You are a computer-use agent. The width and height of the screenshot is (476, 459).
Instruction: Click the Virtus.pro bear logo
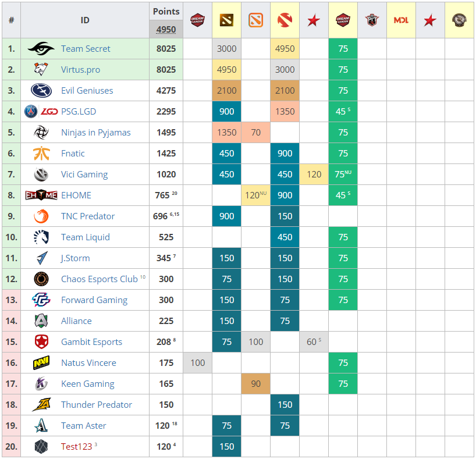[41, 69]
